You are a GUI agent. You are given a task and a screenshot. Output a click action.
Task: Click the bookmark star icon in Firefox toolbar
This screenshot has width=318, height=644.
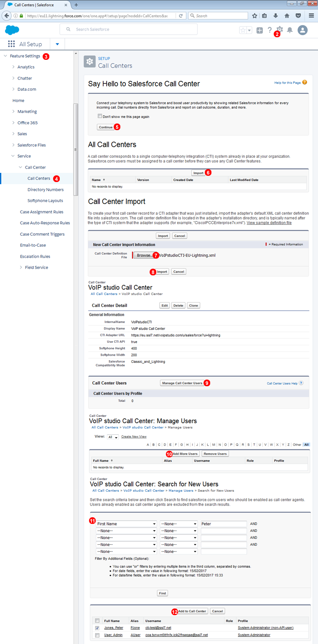pyautogui.click(x=254, y=15)
